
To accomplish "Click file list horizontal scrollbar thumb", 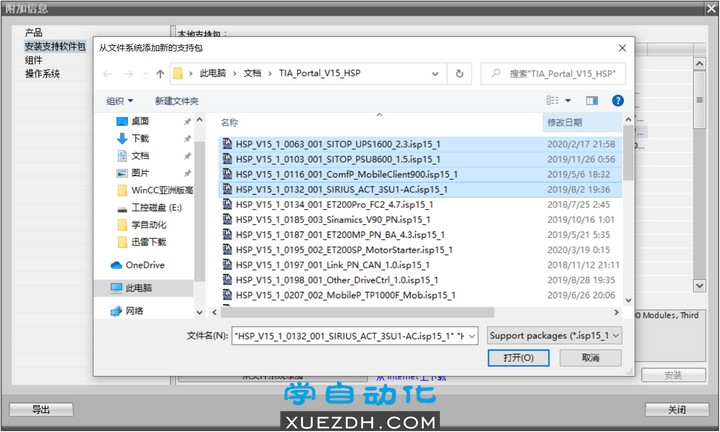I will click(357, 313).
